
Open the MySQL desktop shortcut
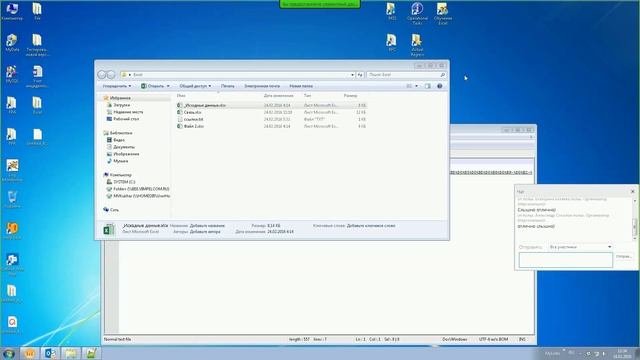pos(12,74)
